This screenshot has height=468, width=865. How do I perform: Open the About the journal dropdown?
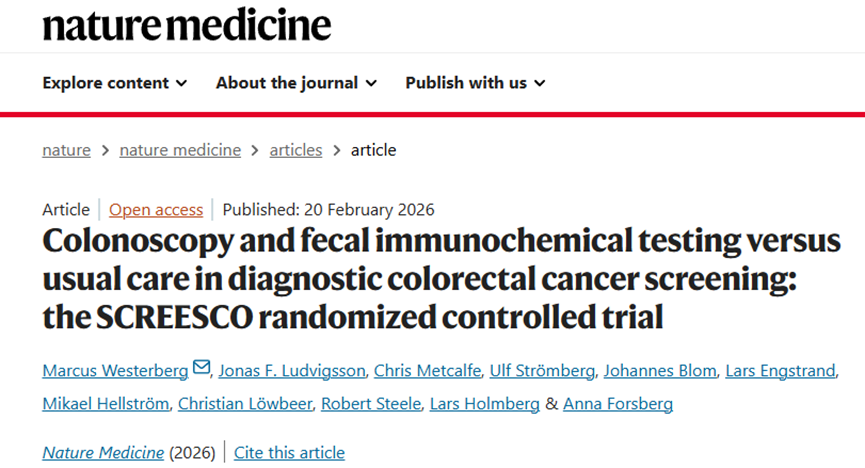click(x=296, y=83)
